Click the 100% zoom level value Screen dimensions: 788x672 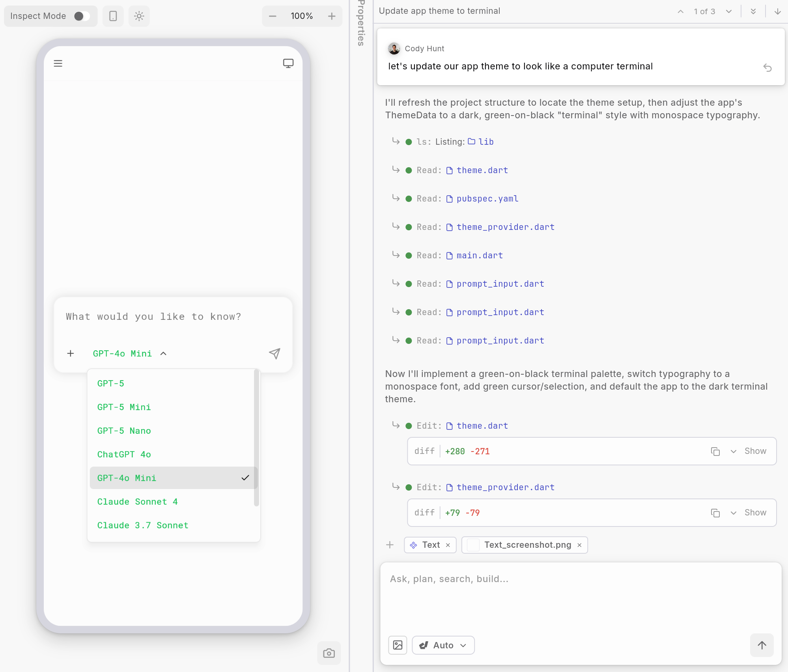tap(302, 16)
